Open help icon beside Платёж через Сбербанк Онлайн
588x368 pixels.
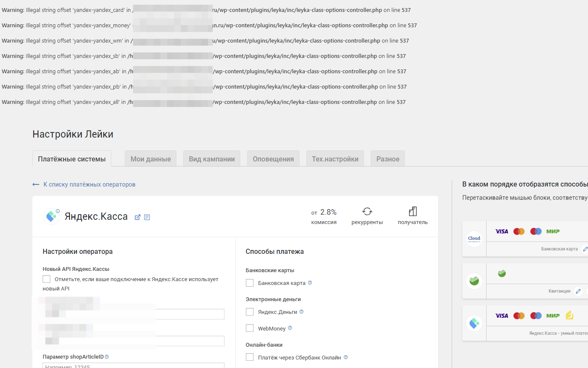click(x=346, y=357)
